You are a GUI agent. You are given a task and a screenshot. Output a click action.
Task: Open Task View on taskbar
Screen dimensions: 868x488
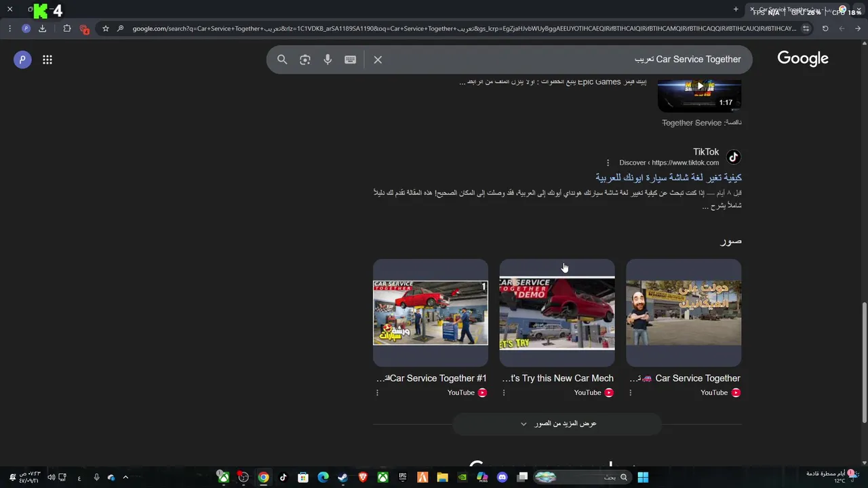tap(522, 477)
